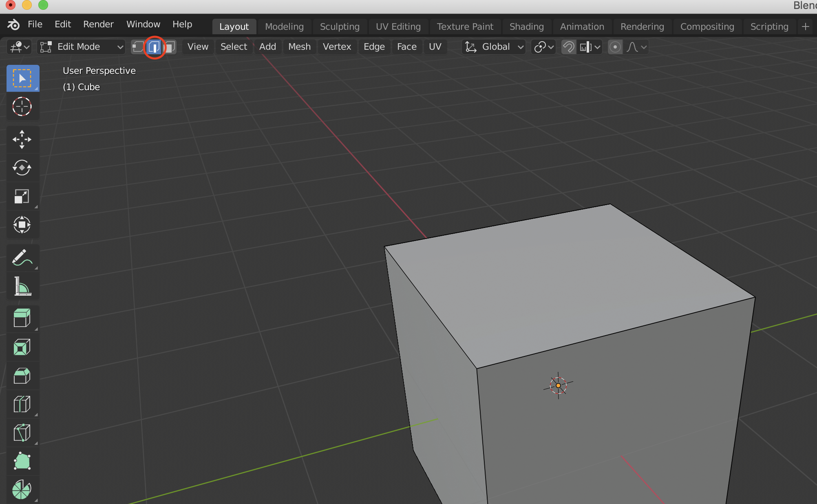Minimize window with yellow button

coord(27,5)
